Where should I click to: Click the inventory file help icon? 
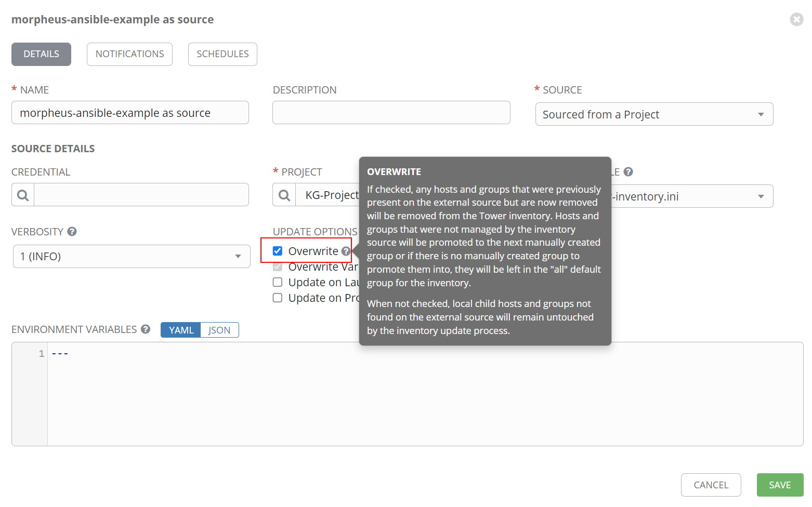click(x=628, y=172)
